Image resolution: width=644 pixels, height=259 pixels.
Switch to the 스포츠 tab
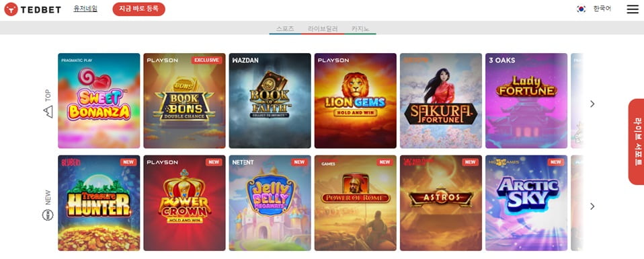click(x=285, y=29)
